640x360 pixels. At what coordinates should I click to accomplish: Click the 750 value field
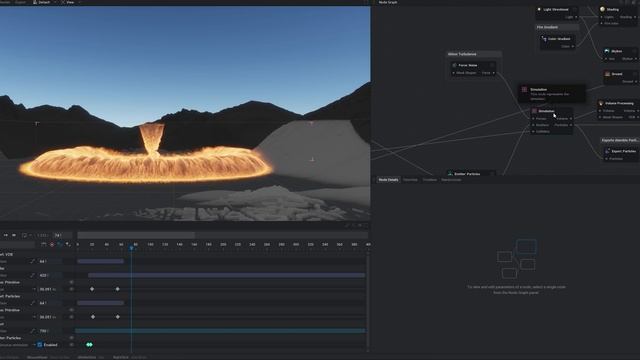[49, 331]
